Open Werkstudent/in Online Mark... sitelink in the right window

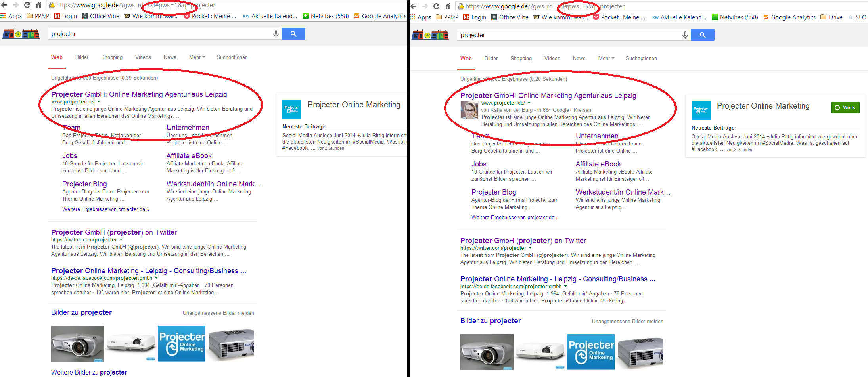tap(623, 192)
